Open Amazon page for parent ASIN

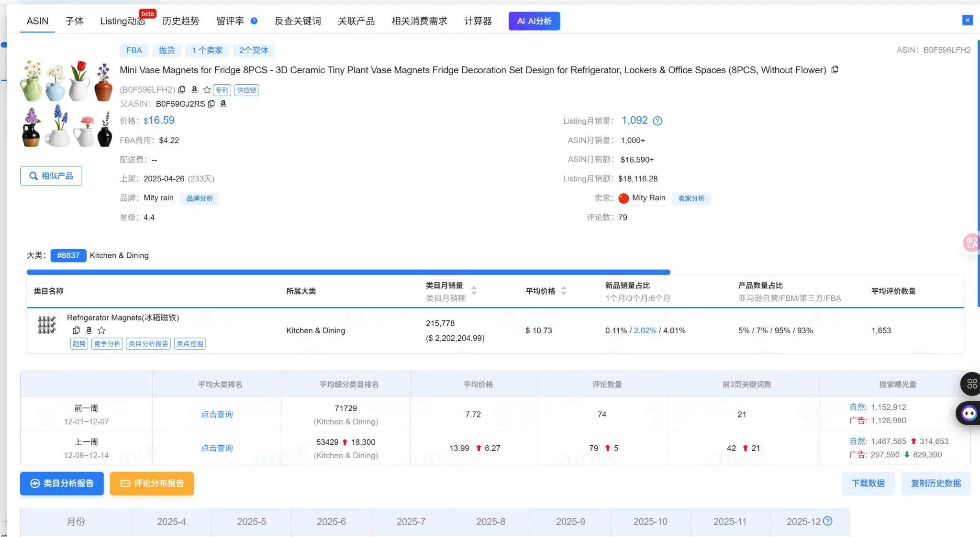[x=223, y=104]
